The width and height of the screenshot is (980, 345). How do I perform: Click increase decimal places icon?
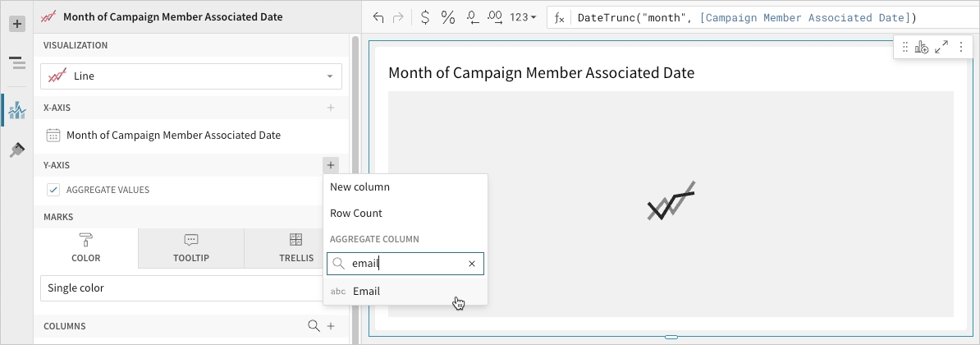pos(495,17)
